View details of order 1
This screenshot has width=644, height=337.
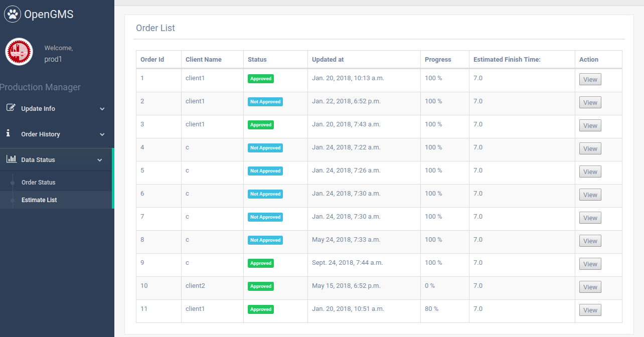(x=590, y=80)
